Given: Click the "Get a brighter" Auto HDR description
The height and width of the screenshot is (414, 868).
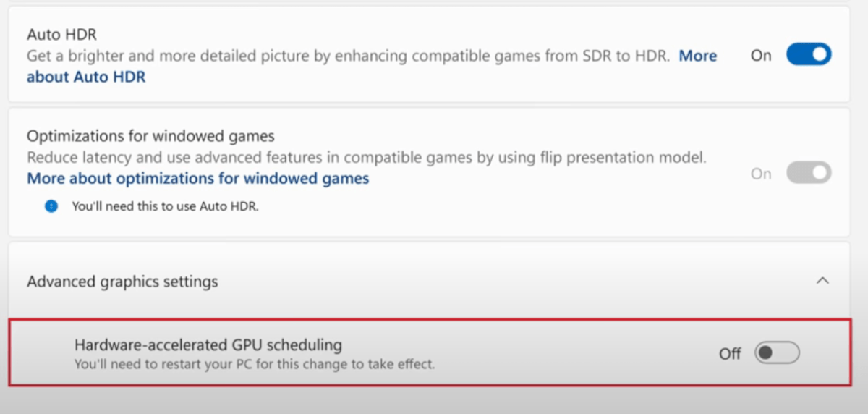Looking at the screenshot, I should [347, 56].
